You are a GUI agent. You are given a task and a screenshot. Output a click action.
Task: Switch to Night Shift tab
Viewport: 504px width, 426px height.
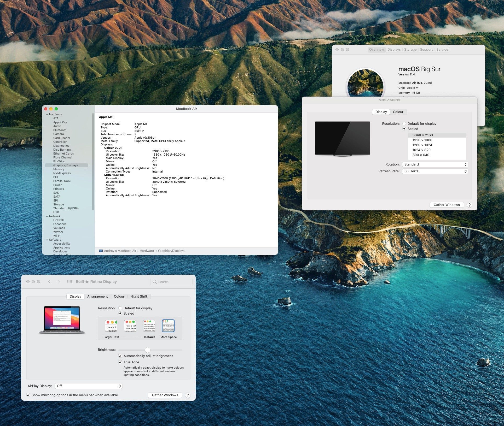[139, 296]
